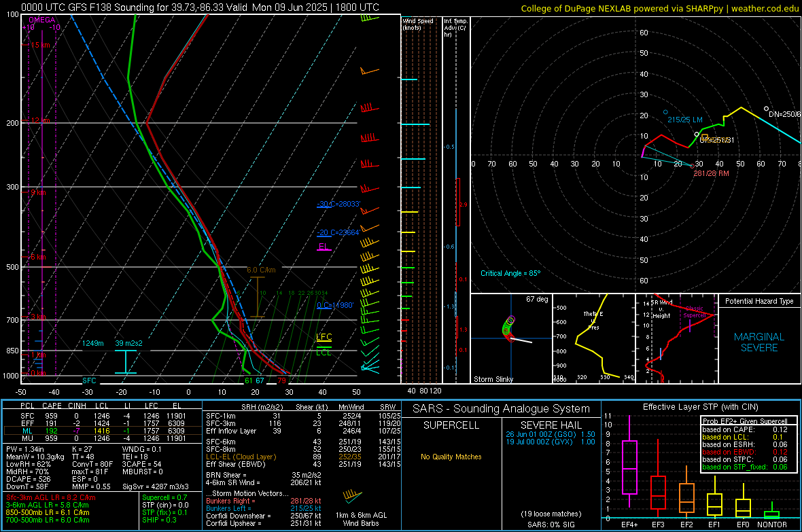Click the Classic Supercell marker text
The height and width of the screenshot is (532, 802).
695,312
